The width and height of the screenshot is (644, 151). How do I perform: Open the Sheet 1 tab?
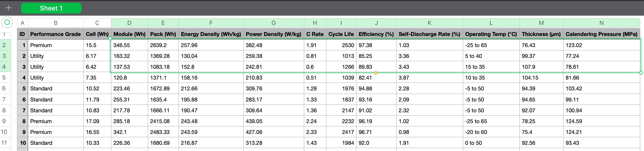51,8
